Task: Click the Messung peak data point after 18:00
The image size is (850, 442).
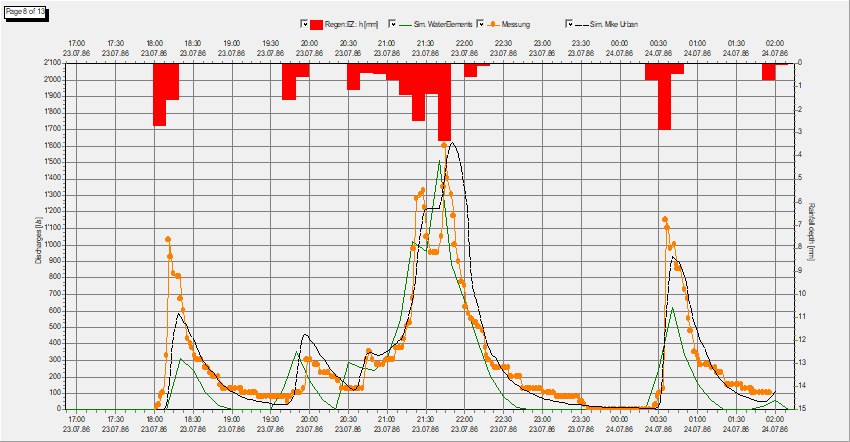Action: pyautogui.click(x=167, y=239)
